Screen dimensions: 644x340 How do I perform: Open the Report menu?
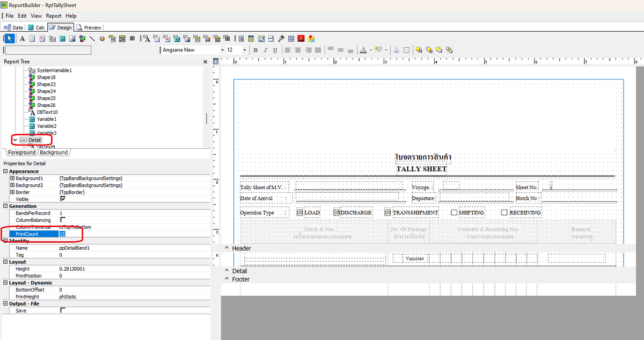[x=54, y=16]
